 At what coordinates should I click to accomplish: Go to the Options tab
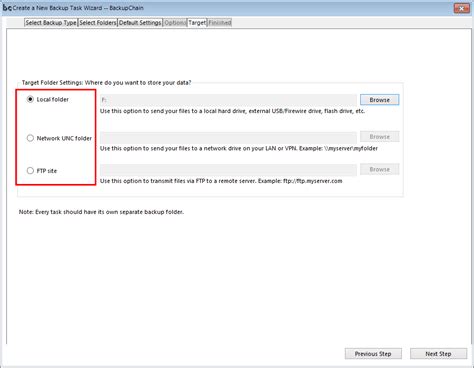point(175,23)
